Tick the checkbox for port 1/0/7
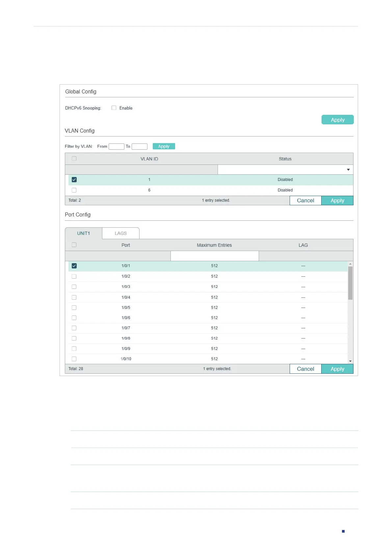 [74, 328]
